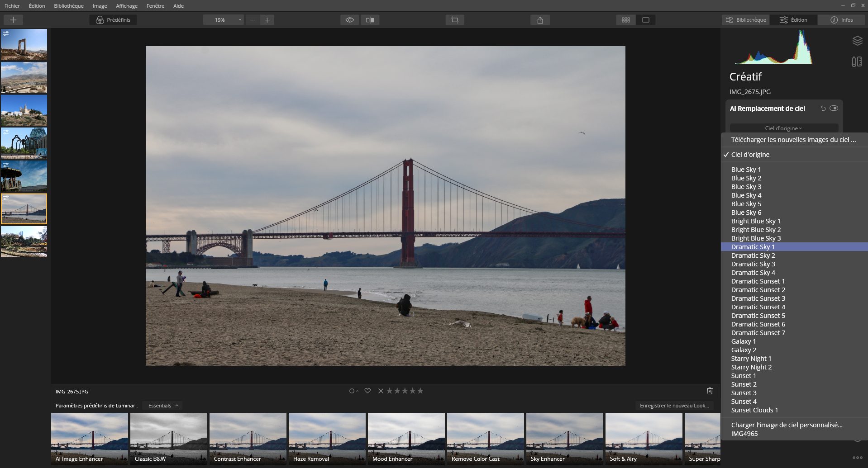Click Enregistrer le nouveau Look button

pos(674,406)
